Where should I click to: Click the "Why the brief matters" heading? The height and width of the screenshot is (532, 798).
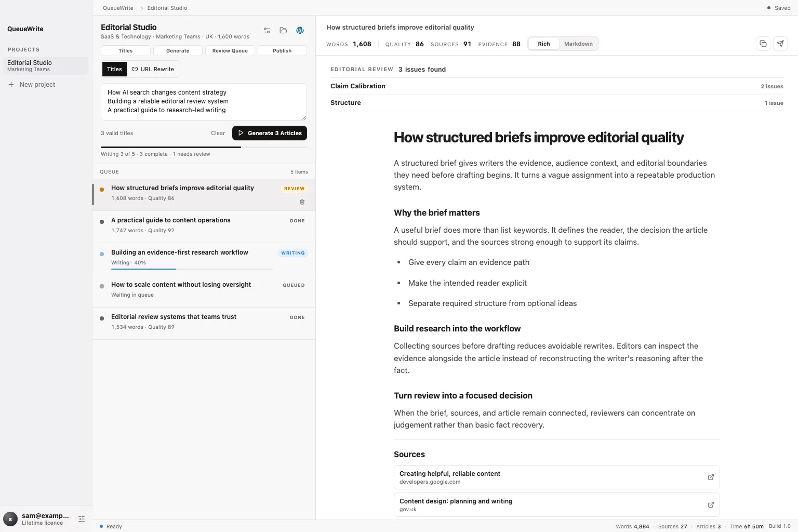pos(436,213)
